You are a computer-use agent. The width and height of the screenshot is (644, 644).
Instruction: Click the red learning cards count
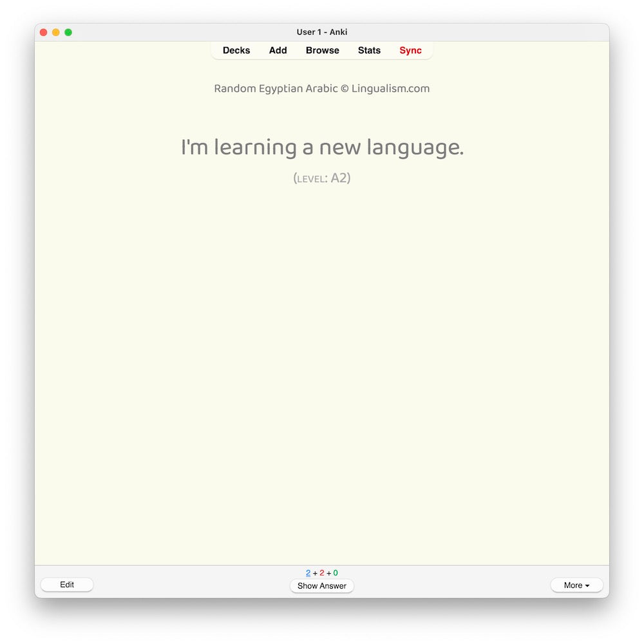coord(322,573)
